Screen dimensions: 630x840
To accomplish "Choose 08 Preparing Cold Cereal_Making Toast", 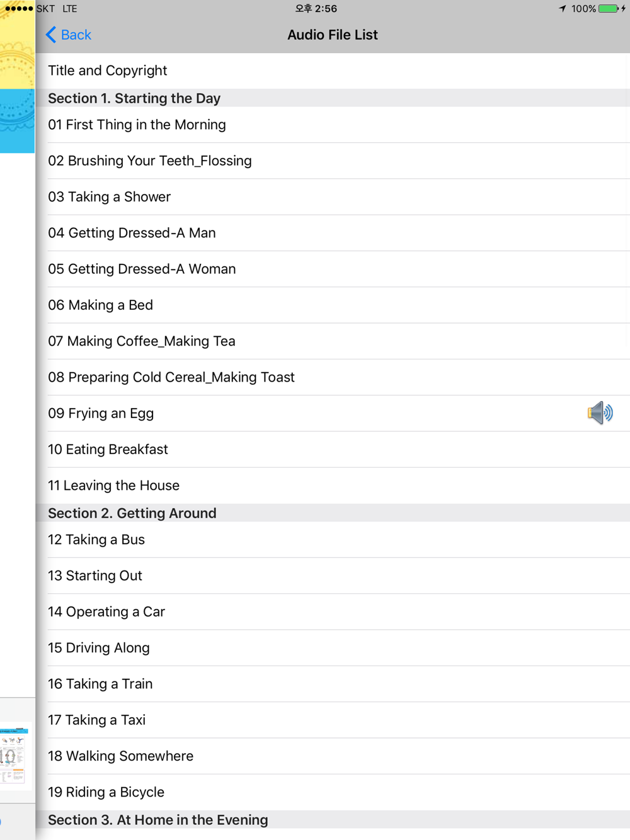I will [x=333, y=377].
